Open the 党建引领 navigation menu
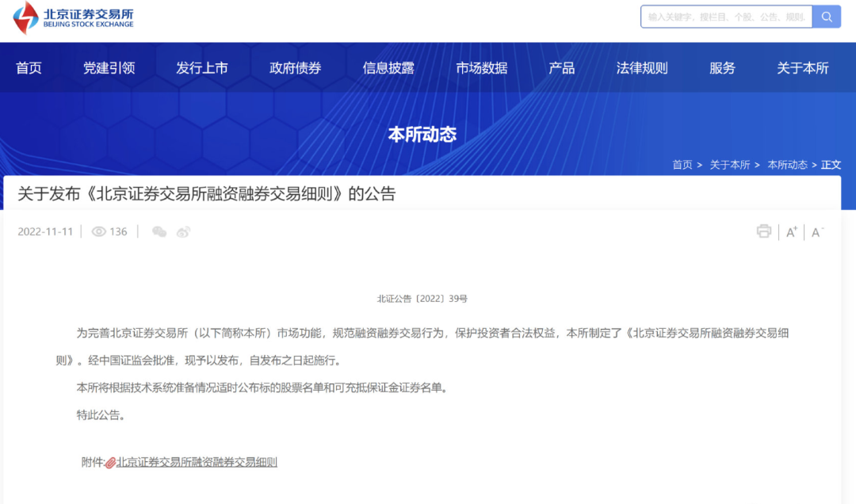This screenshot has height=504, width=856. point(109,67)
